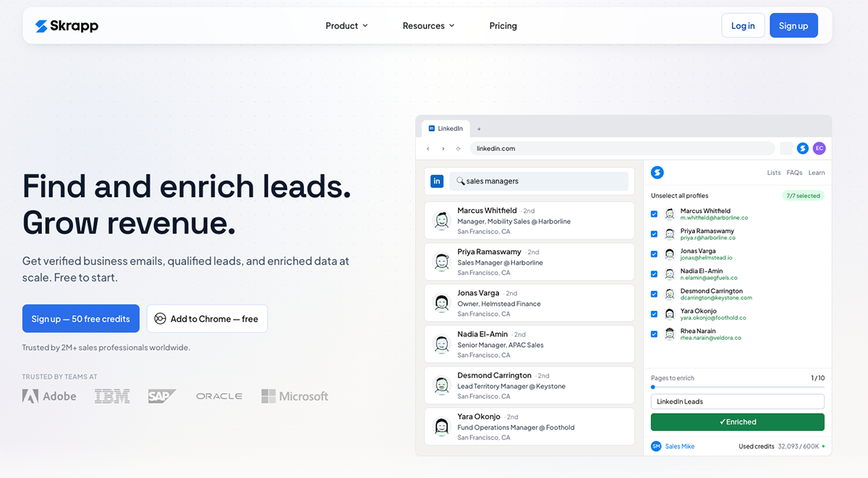Click the green Enriched button

[738, 422]
